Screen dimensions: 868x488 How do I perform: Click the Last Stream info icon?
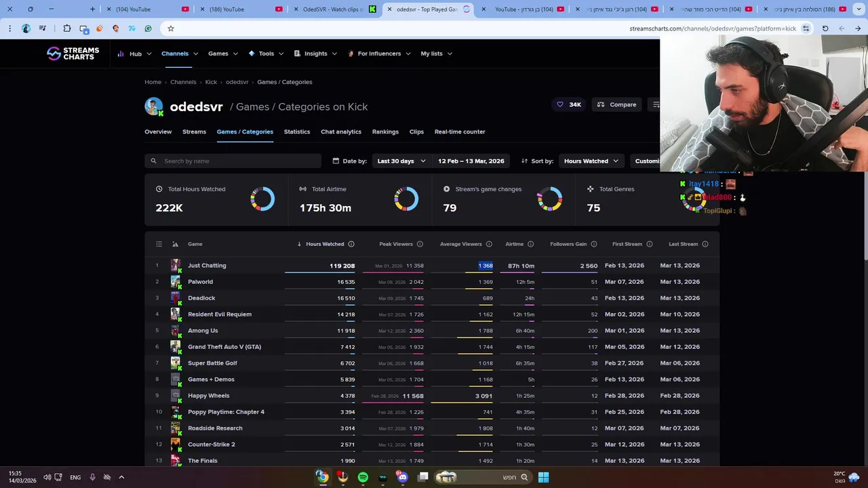point(705,244)
